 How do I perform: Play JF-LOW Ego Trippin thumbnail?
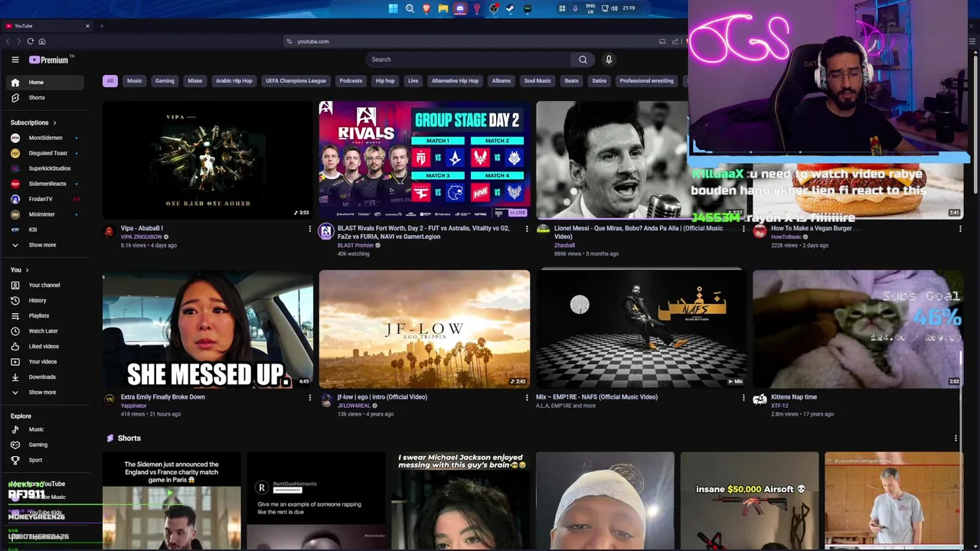[x=424, y=329]
